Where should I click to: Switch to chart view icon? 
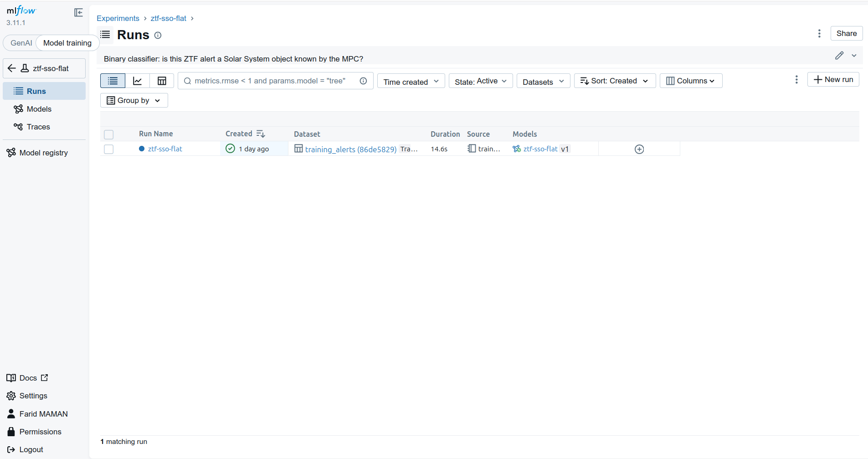click(x=137, y=81)
